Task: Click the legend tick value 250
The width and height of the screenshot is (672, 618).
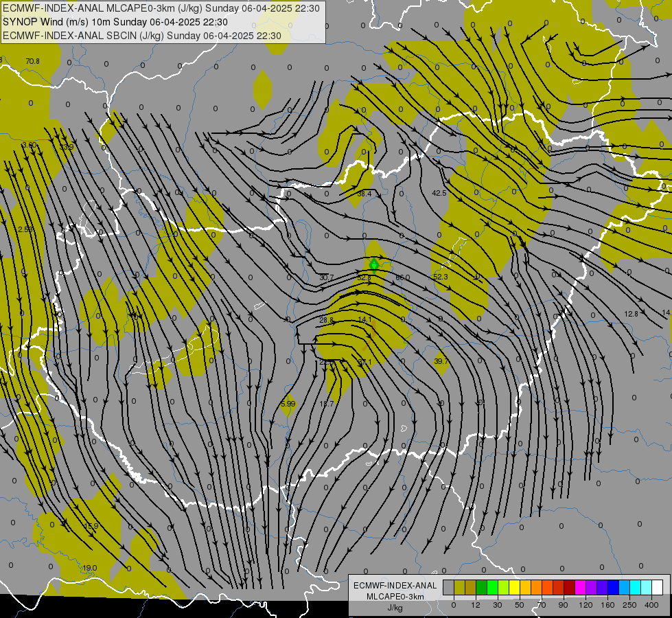Action: (629, 605)
